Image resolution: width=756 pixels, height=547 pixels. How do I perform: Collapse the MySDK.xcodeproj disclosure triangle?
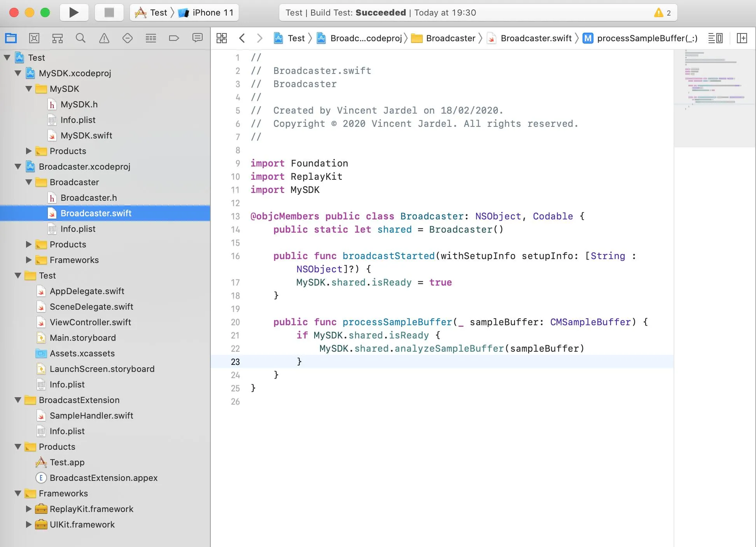[18, 73]
